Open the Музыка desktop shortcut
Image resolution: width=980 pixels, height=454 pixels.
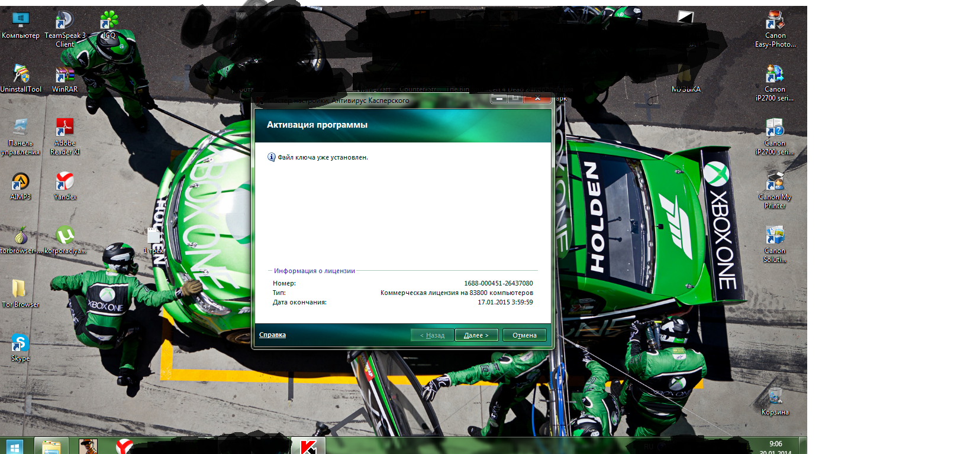point(686,79)
